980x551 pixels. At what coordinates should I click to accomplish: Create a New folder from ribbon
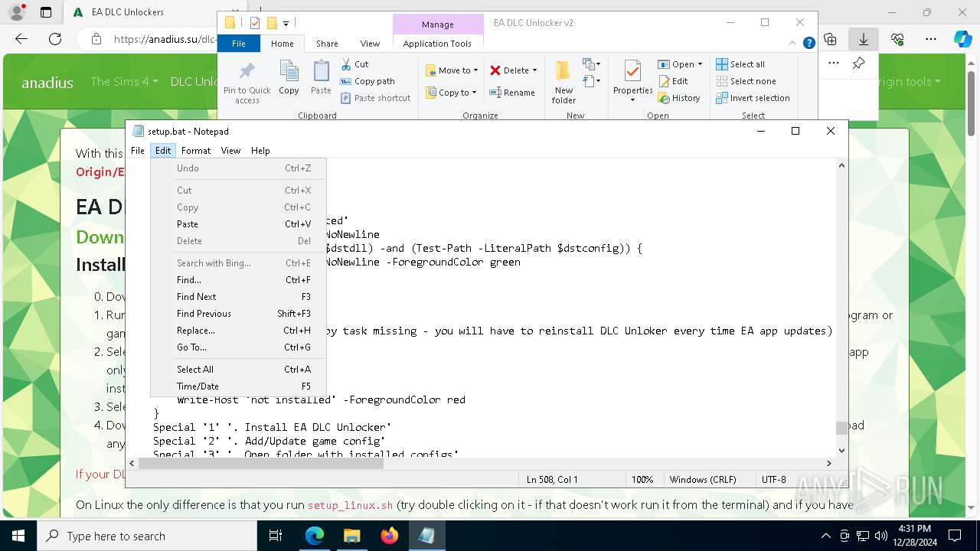click(563, 82)
